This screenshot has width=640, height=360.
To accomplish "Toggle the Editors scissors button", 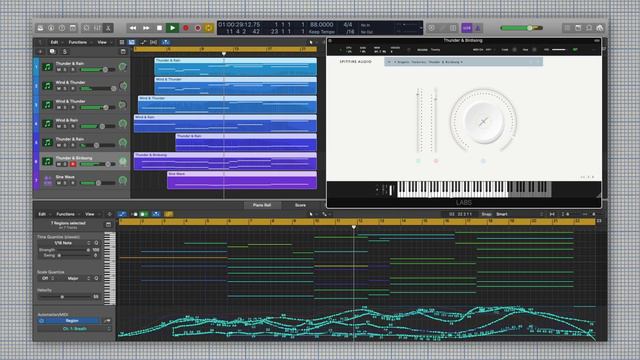I will pos(108,28).
